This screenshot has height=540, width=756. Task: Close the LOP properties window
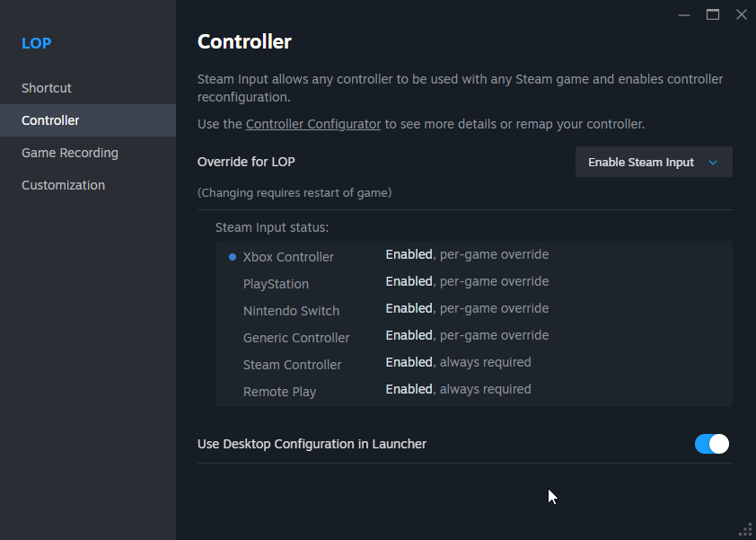742,15
